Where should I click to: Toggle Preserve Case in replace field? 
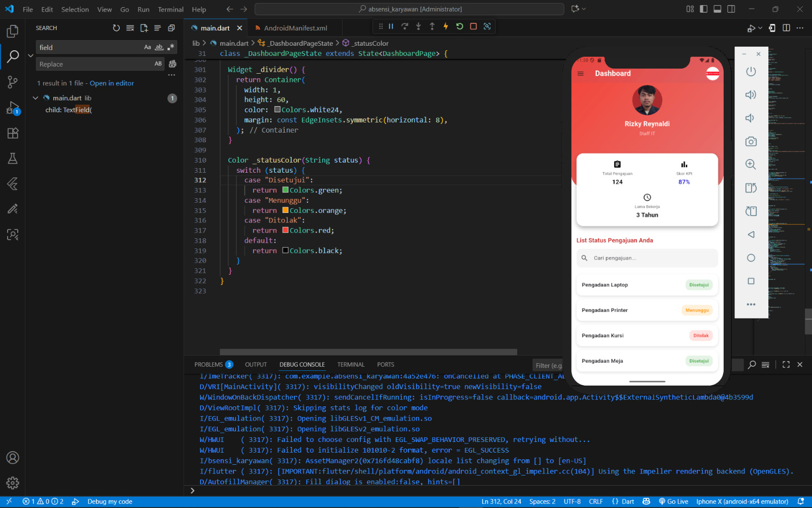click(158, 64)
